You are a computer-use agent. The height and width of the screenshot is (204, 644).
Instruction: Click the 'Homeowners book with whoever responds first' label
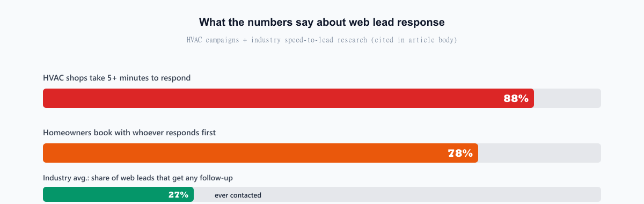(129, 133)
